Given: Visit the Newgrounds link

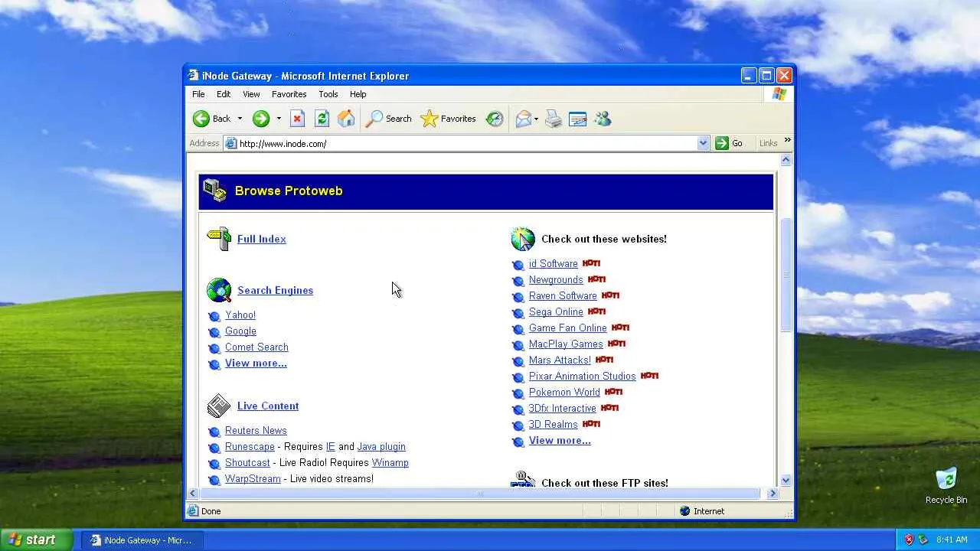Looking at the screenshot, I should click(x=556, y=280).
